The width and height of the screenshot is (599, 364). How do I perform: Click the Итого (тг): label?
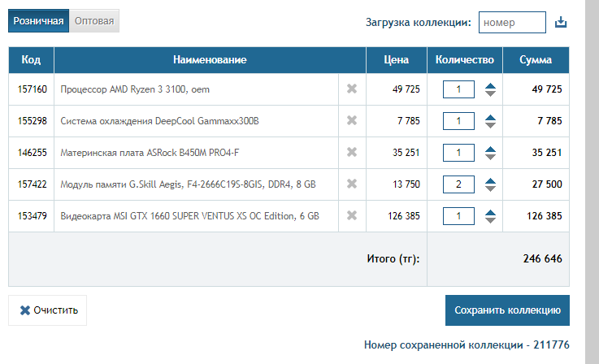(393, 259)
